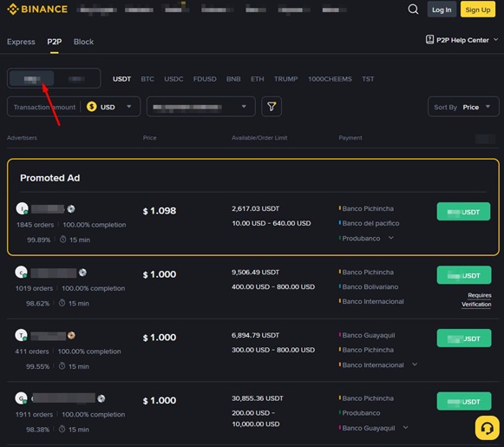Screen dimensions: 504x447
Task: Switch to the Express tab
Action: pos(21,42)
